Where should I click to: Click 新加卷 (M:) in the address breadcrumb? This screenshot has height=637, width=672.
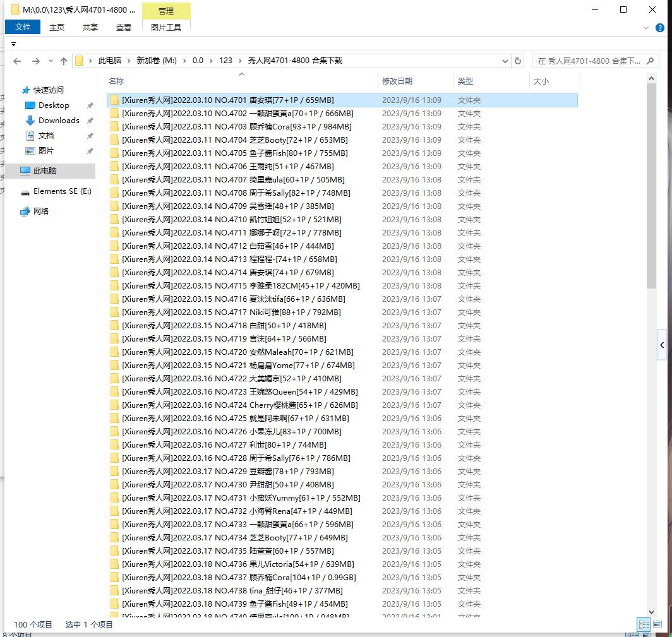click(x=156, y=61)
